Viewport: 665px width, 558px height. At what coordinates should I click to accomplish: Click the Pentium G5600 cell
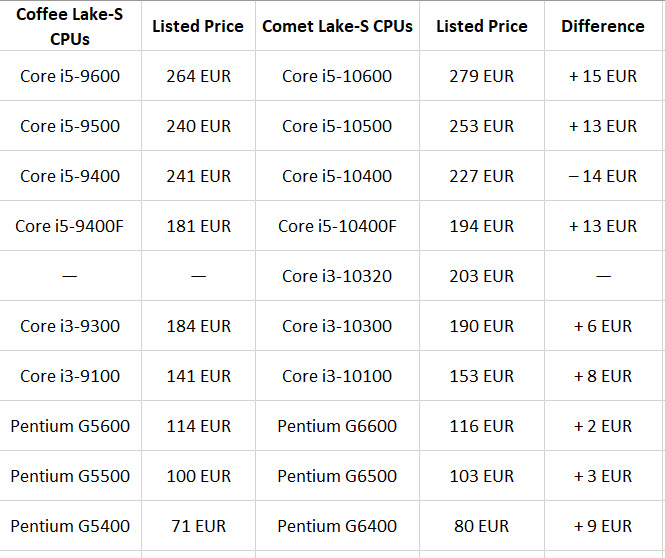[70, 426]
